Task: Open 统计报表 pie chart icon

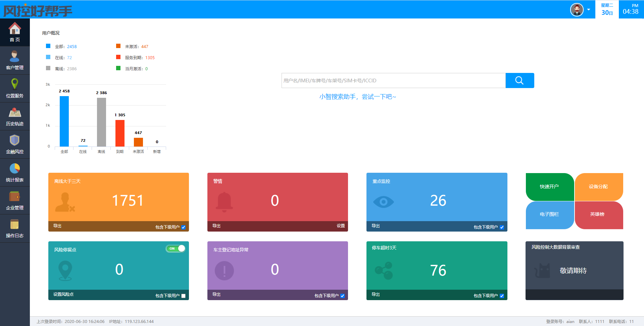Action: 15,168
